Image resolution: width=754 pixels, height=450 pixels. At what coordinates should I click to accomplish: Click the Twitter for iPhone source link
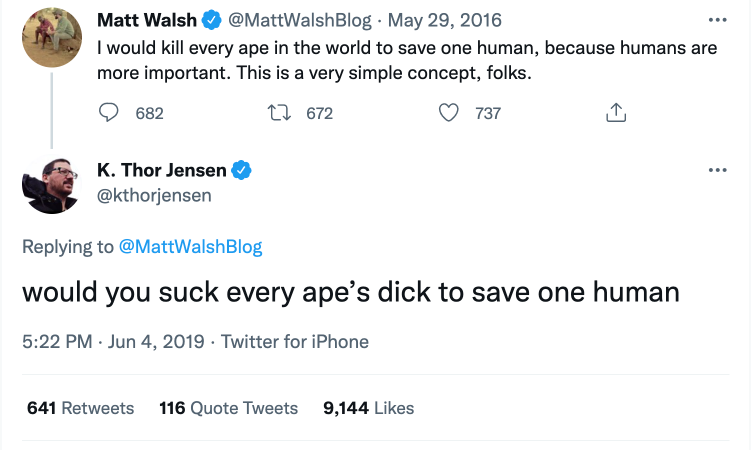pos(294,342)
